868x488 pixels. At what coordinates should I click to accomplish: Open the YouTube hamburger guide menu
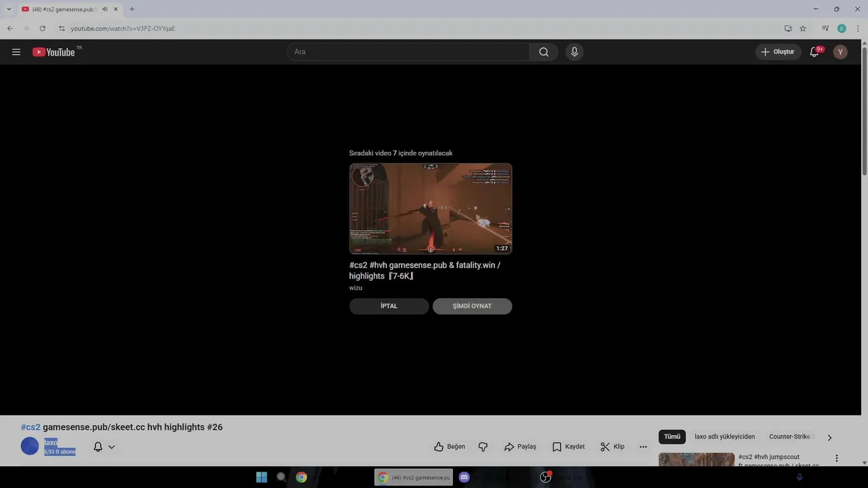pos(16,52)
